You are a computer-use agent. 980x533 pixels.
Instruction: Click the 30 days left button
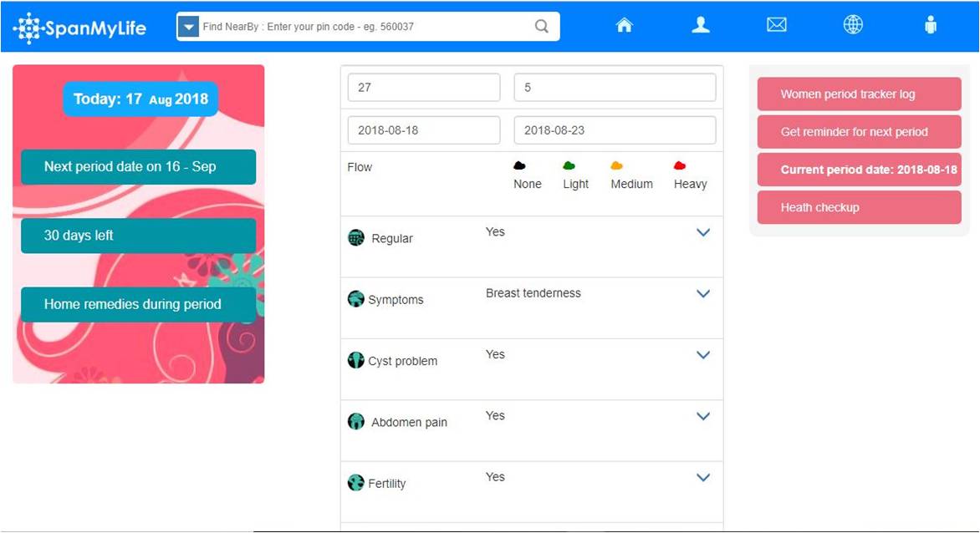click(x=138, y=236)
